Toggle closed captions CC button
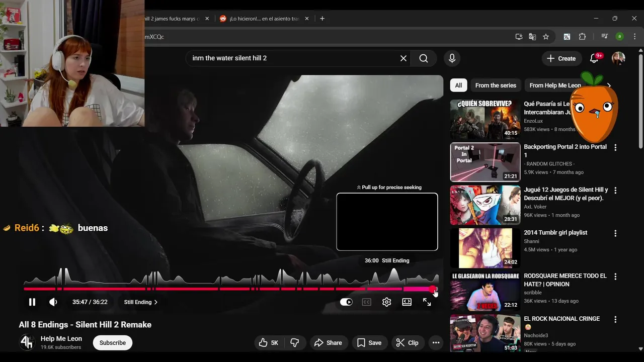 coord(366,302)
